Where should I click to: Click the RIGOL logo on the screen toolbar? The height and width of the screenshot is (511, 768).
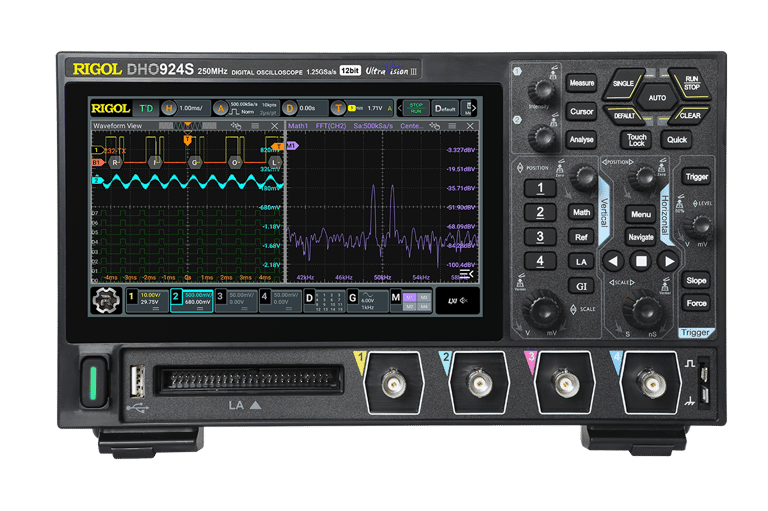tap(111, 108)
